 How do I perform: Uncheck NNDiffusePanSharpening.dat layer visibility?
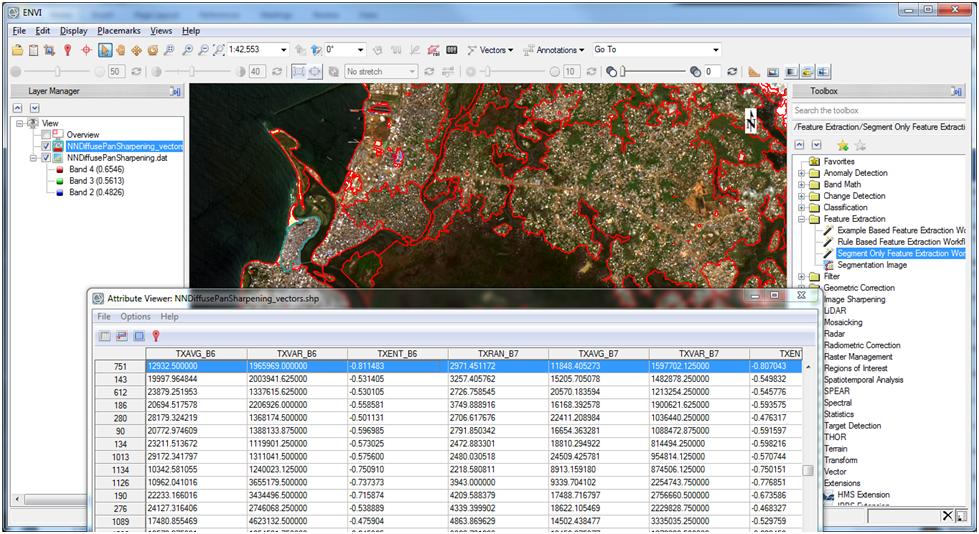point(45,158)
